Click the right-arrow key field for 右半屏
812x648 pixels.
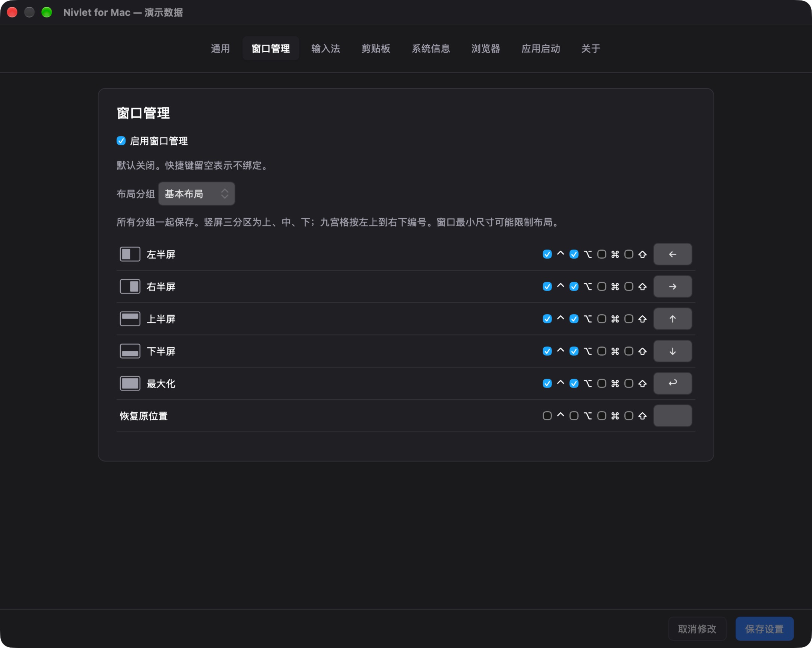pos(672,286)
